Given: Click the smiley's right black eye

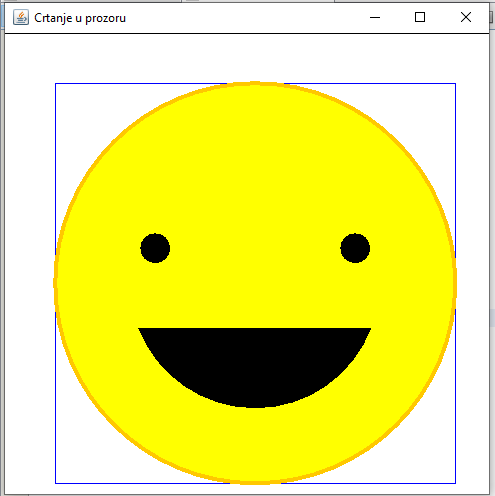Looking at the screenshot, I should click(355, 248).
